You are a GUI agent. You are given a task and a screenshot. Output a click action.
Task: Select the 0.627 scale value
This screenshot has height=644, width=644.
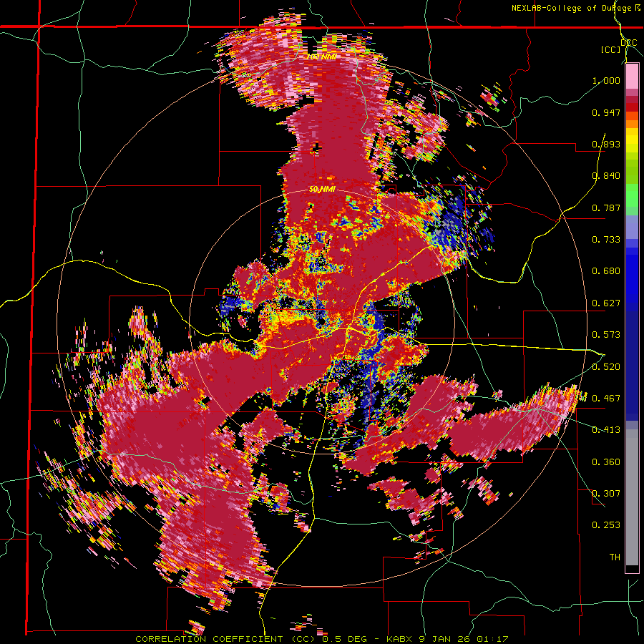pos(606,303)
